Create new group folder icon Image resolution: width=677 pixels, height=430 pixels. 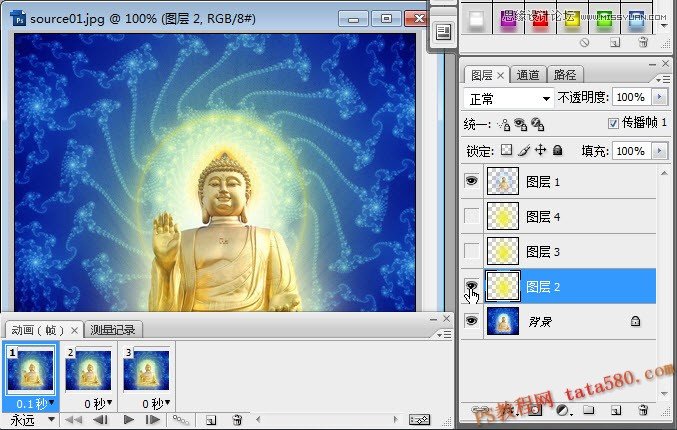[x=588, y=410]
